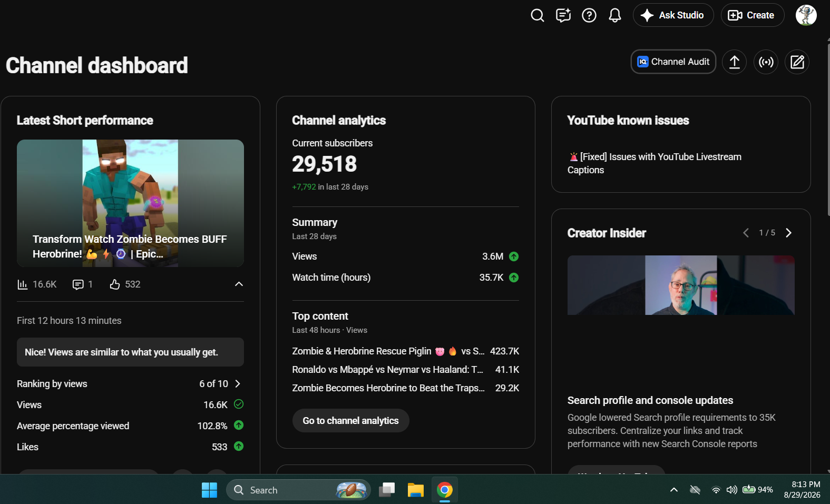Show hidden system tray icons
Image resolution: width=830 pixels, height=504 pixels.
click(674, 490)
